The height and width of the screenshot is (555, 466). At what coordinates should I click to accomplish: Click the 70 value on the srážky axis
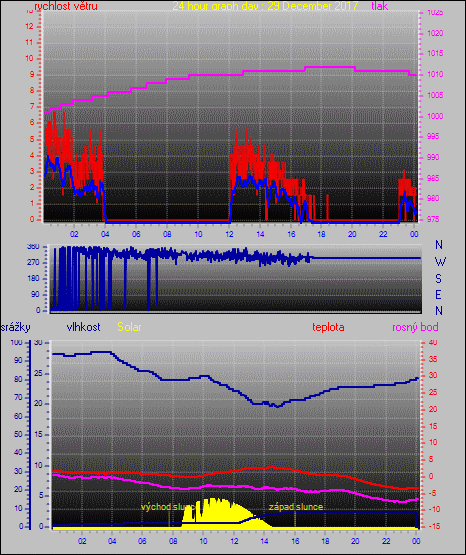(x=18, y=397)
